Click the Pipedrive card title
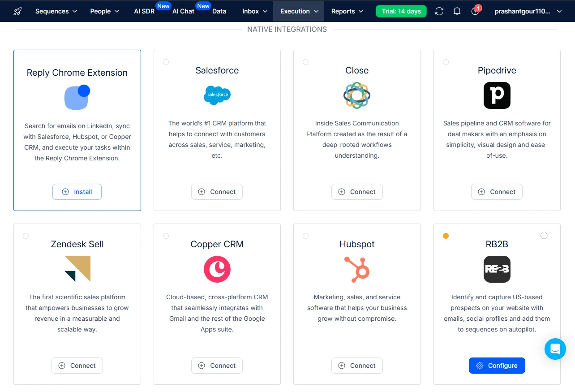Viewport: 575px width, 392px height. click(497, 70)
